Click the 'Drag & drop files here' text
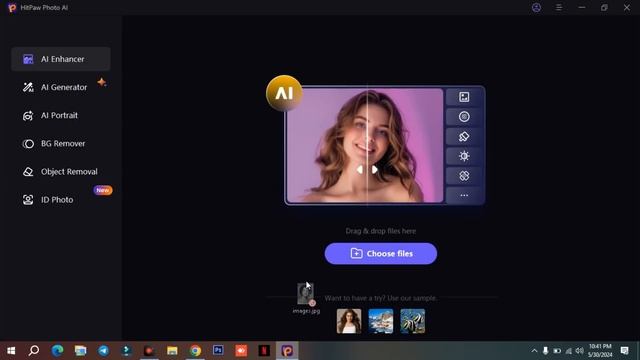The width and height of the screenshot is (640, 360). 381,231
